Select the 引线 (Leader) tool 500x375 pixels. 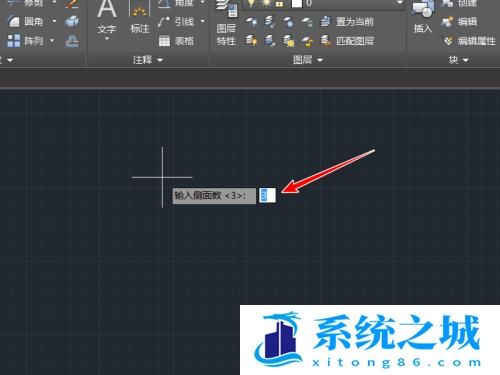click(x=176, y=22)
